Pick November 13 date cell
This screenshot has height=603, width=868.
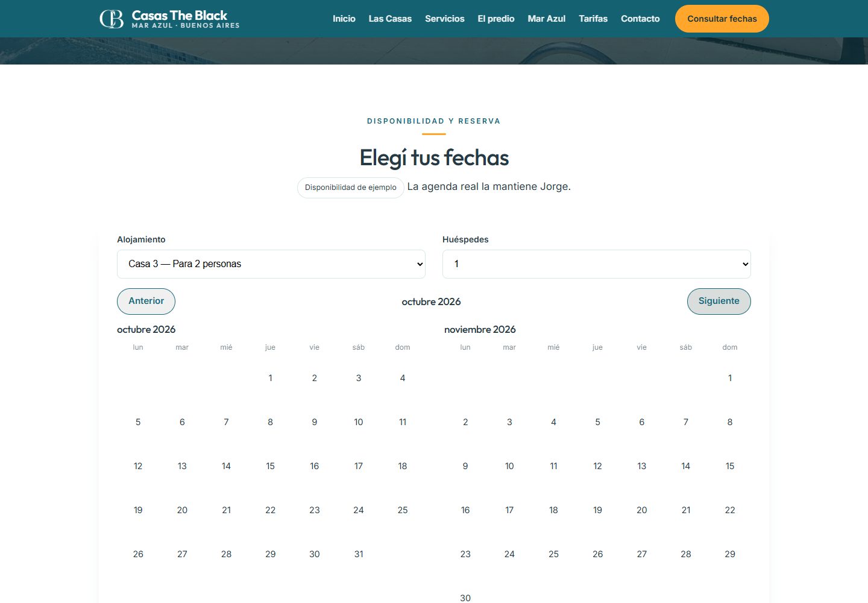642,466
